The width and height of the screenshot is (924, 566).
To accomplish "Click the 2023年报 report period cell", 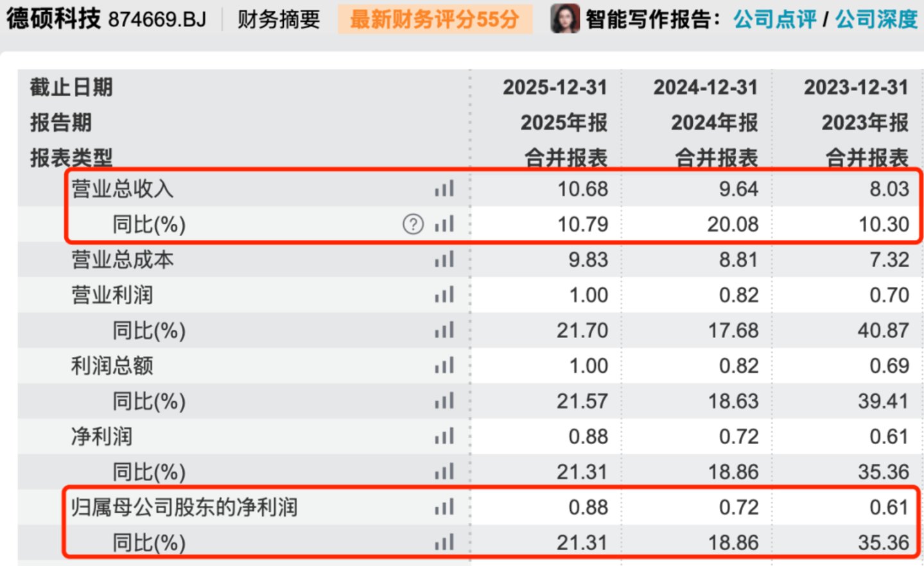I will pos(866,122).
